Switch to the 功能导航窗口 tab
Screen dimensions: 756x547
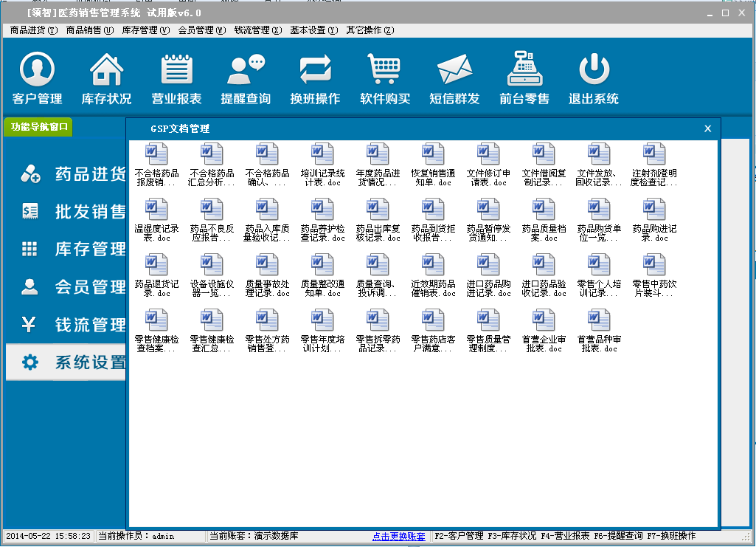[39, 127]
